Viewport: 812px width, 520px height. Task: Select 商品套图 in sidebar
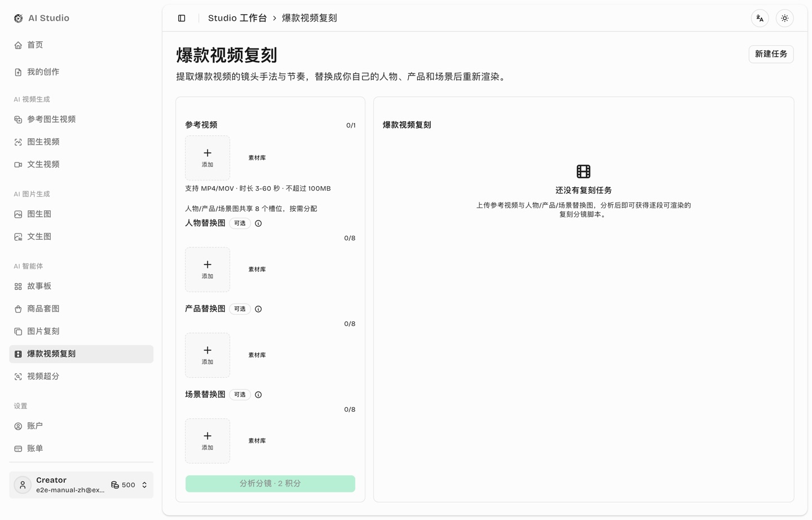coord(81,309)
